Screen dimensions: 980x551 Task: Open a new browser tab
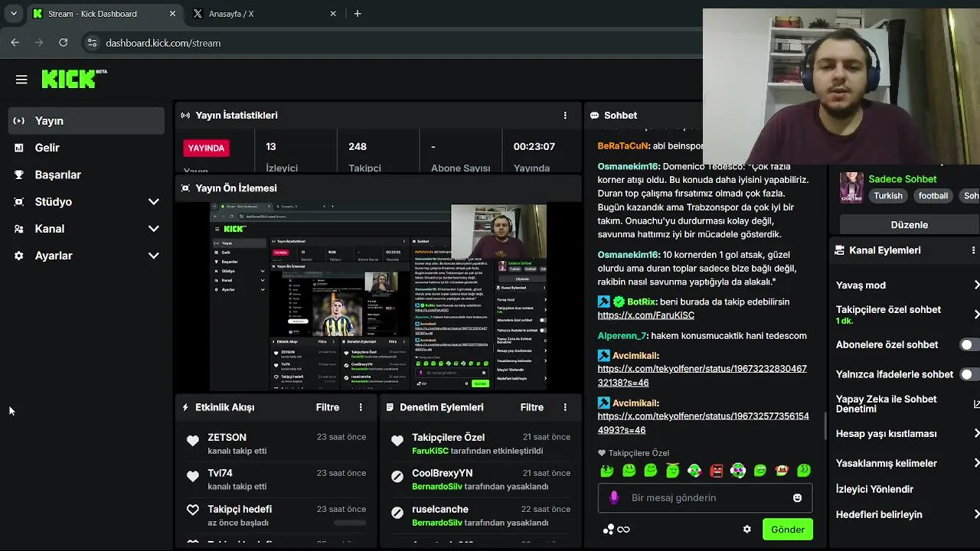pos(358,14)
